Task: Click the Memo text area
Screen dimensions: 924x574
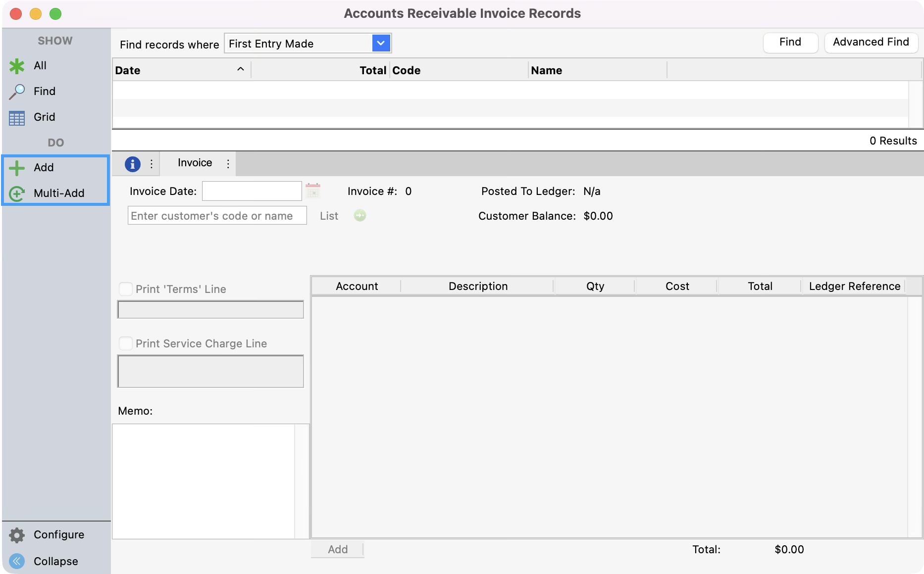Action: (204, 481)
